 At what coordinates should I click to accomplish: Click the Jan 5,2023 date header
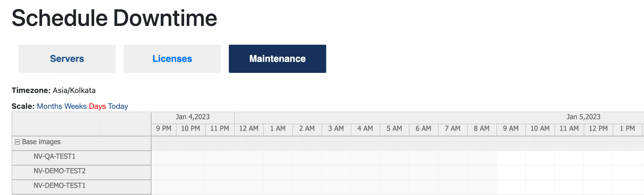(583, 117)
